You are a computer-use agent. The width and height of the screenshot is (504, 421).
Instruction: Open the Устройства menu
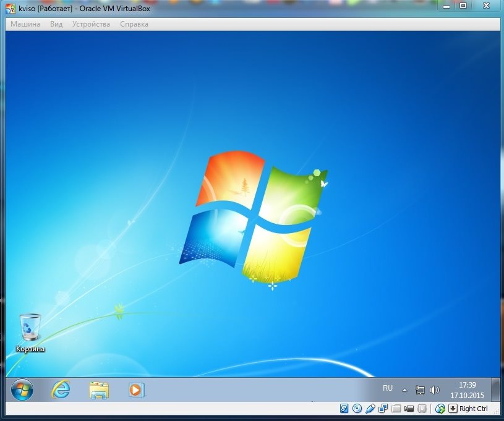(91, 24)
